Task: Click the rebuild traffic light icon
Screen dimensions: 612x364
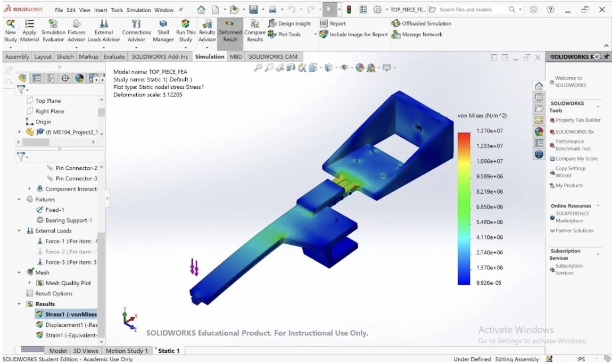Action: [349, 10]
